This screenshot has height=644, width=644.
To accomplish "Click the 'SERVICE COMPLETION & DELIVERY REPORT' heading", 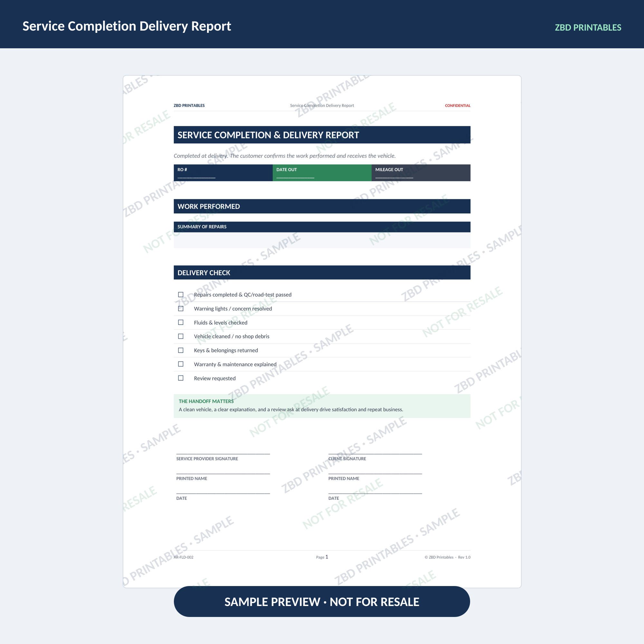I will (322, 135).
